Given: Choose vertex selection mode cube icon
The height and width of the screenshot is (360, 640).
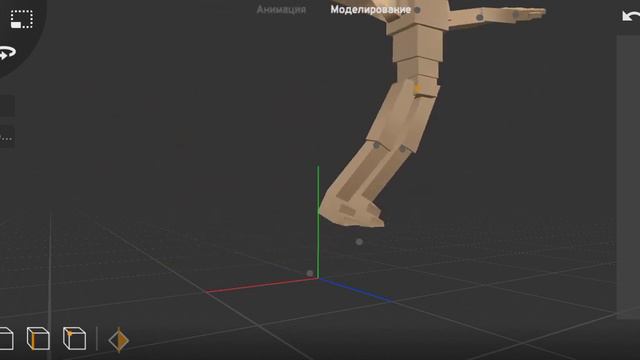Looking at the screenshot, I should pyautogui.click(x=74, y=338).
